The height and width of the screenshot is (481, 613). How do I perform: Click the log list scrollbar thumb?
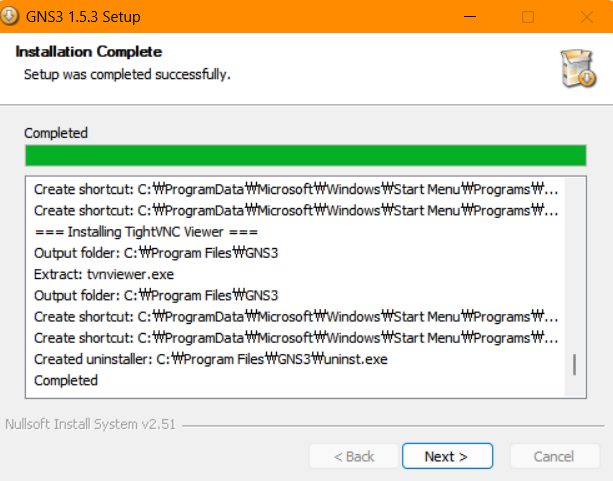pos(574,364)
